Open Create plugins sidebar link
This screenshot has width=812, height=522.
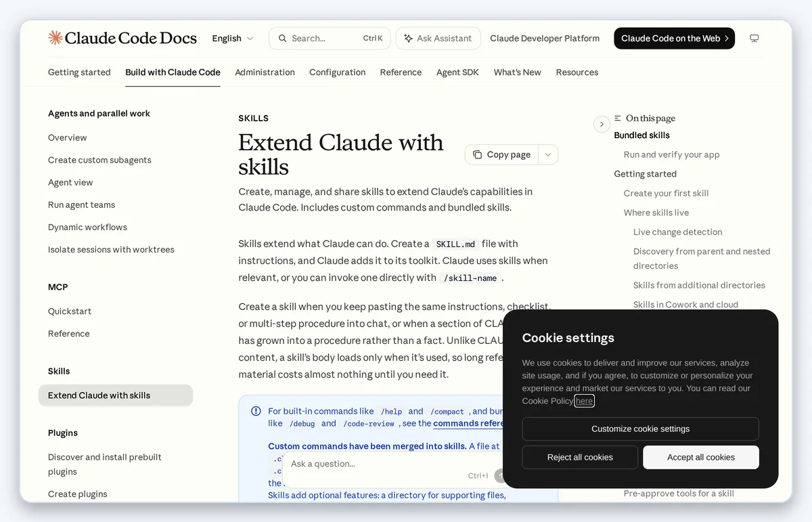[78, 494]
